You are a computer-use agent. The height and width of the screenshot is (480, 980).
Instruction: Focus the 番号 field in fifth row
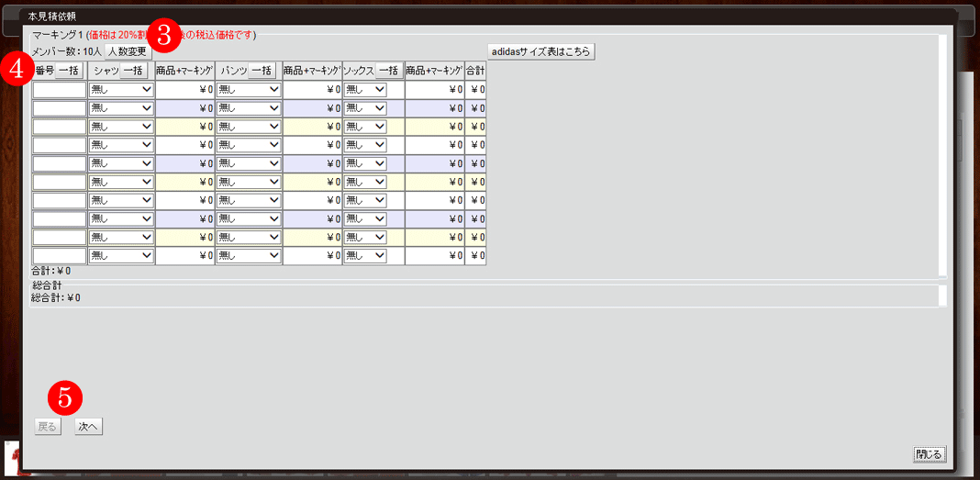click(x=60, y=163)
